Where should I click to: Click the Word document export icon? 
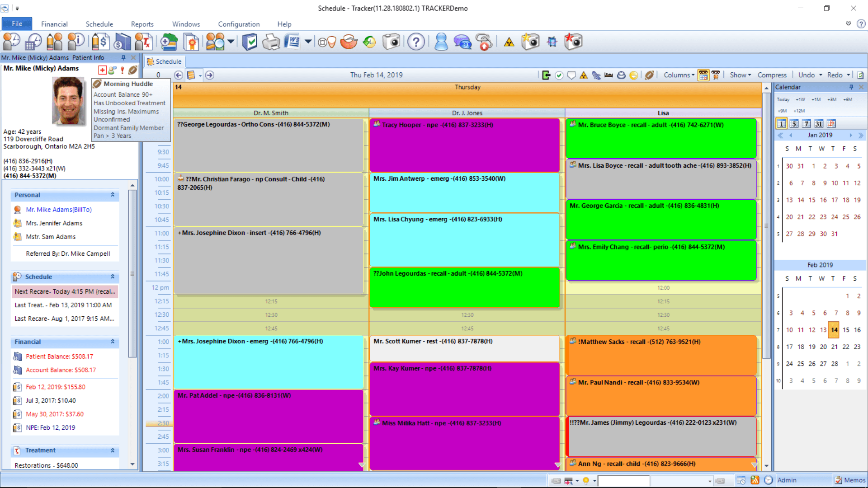pos(292,42)
